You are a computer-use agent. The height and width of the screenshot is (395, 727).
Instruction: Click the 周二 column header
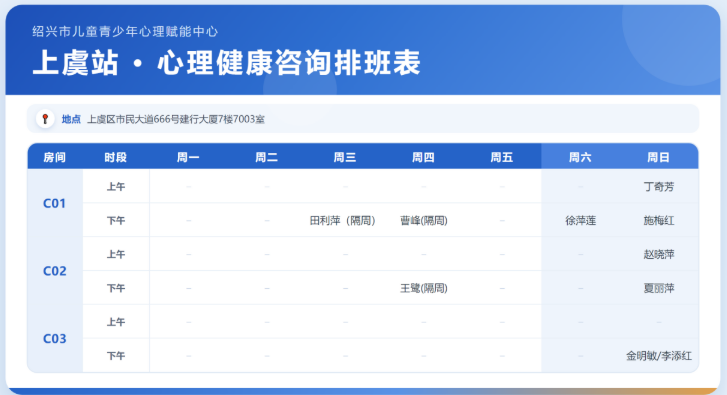267,157
